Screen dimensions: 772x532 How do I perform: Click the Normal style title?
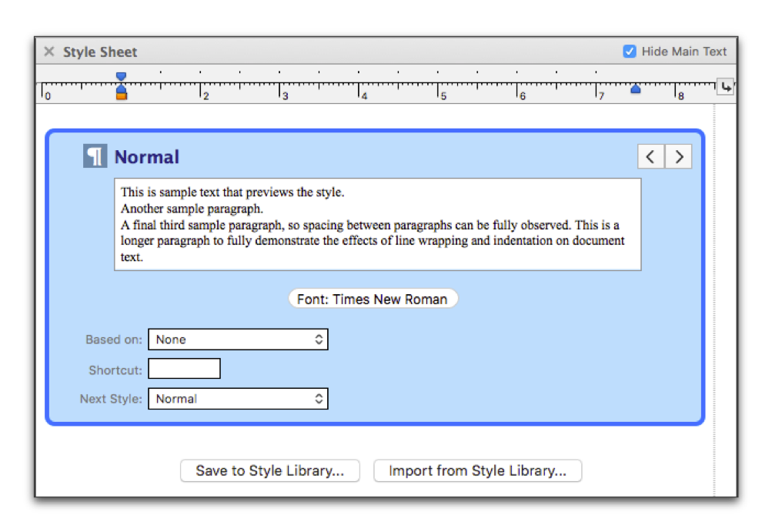[x=147, y=156]
